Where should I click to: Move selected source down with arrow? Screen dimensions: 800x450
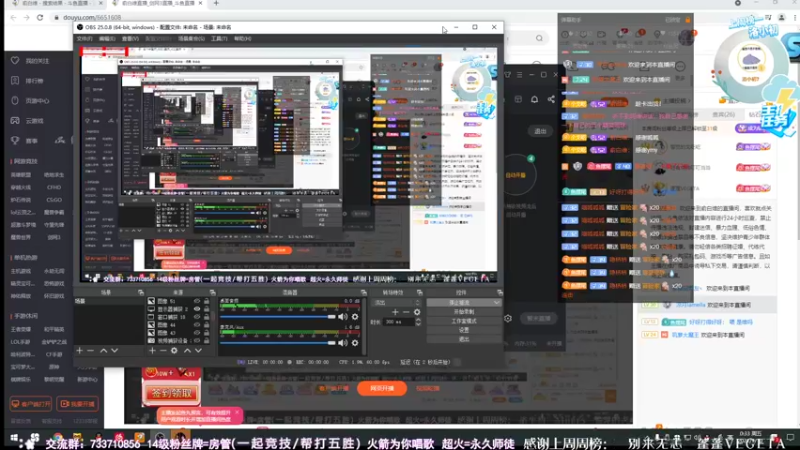pos(198,351)
